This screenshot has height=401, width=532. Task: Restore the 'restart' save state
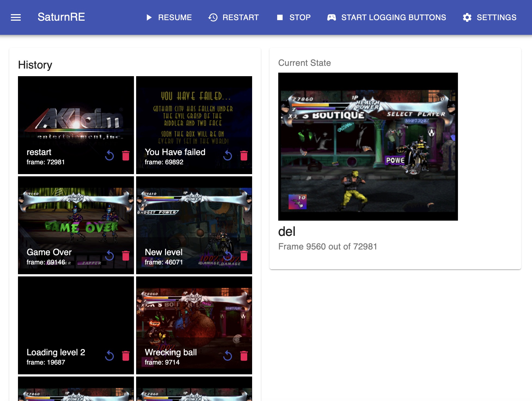(109, 156)
